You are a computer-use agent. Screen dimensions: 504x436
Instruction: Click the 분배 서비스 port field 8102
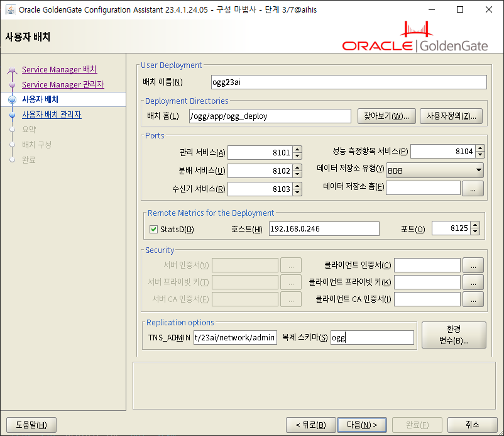click(260, 171)
